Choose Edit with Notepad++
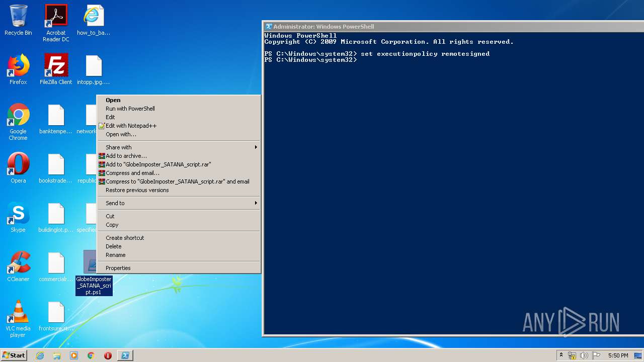 [x=179, y=126]
